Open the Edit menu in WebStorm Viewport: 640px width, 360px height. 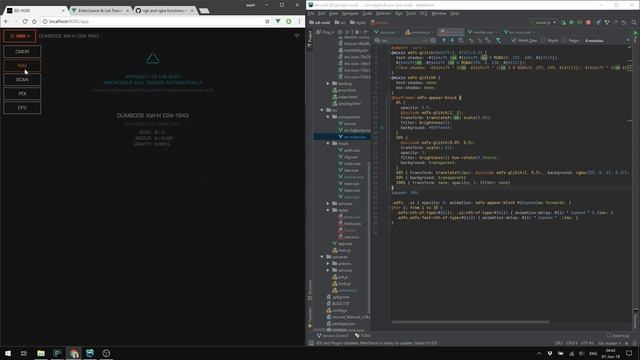[x=322, y=13]
